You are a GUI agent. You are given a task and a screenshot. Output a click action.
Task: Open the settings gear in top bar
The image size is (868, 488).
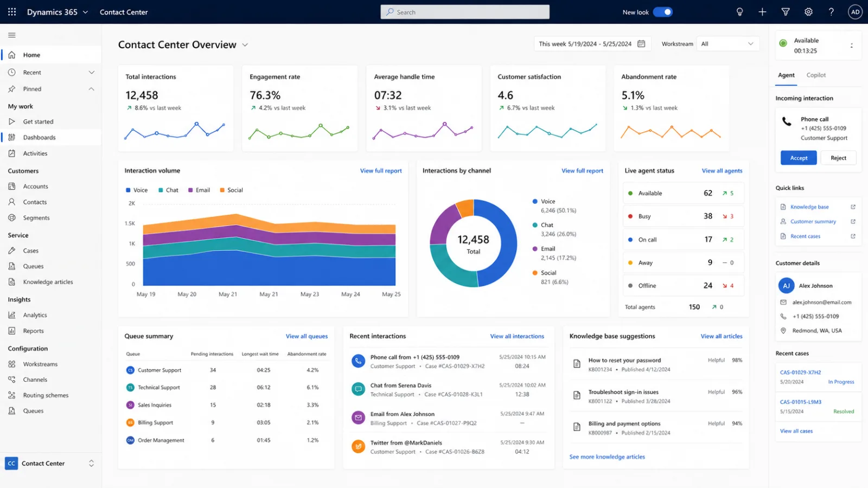pos(808,12)
